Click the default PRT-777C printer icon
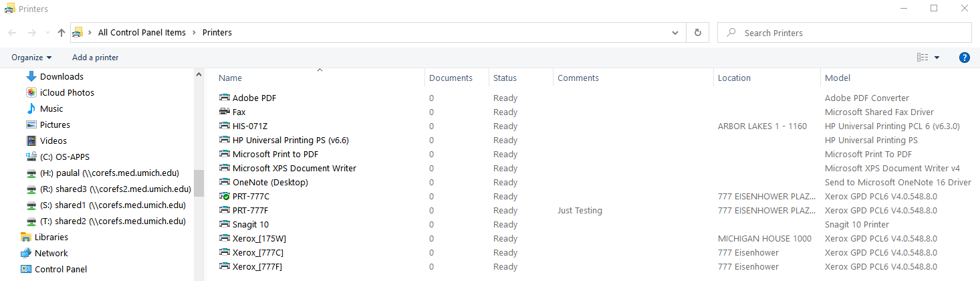 coord(224,196)
